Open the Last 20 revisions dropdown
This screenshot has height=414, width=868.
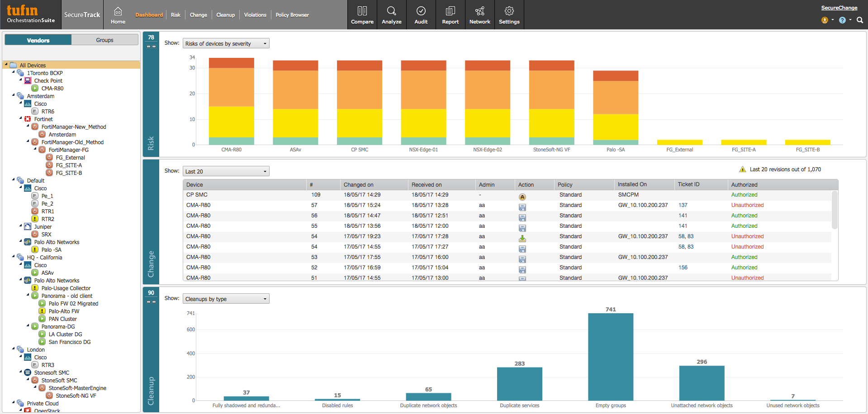[x=226, y=171]
